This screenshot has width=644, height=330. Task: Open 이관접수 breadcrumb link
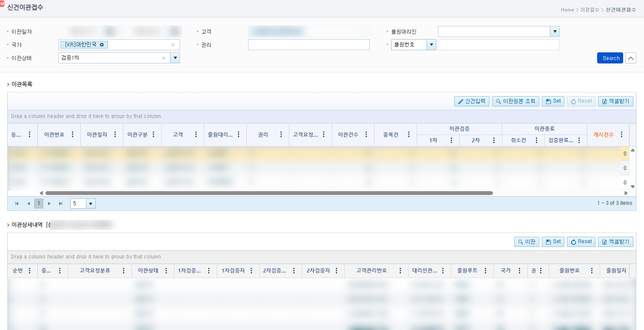point(590,10)
